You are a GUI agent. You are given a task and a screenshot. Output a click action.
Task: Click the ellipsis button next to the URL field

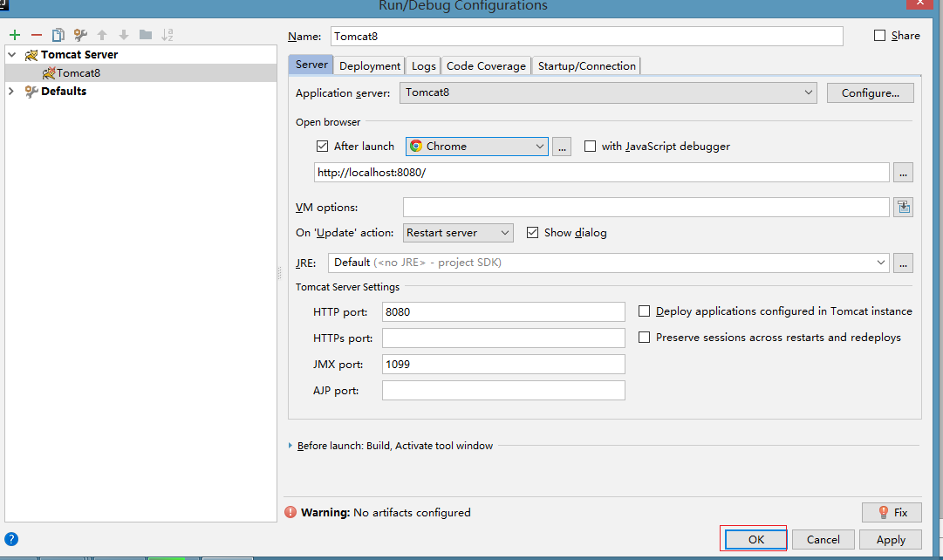coord(903,173)
